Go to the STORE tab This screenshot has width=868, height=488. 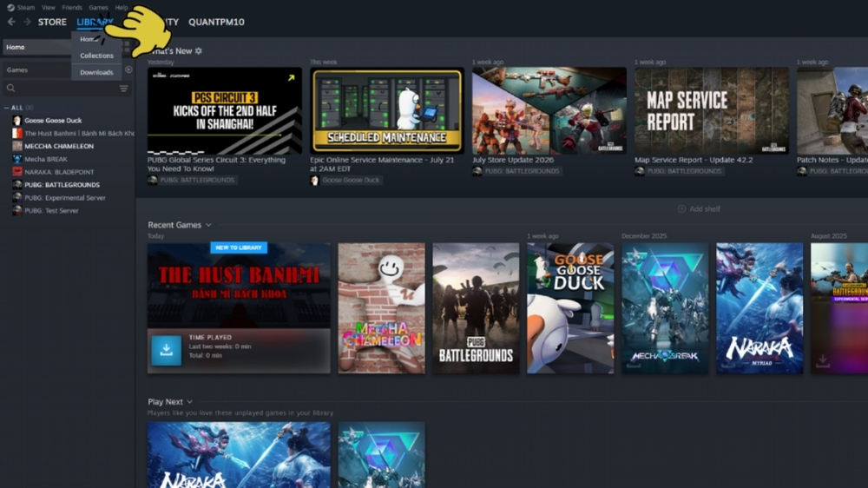click(52, 23)
